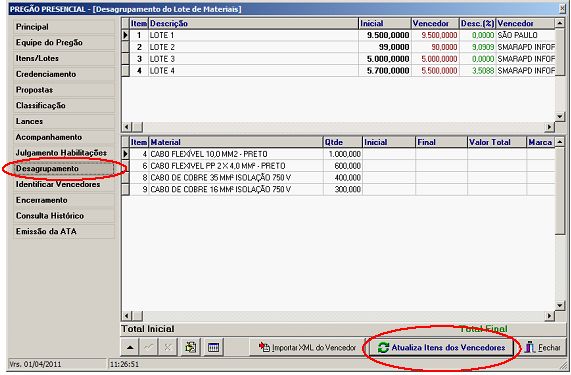Click 9.500,0000 vencedor value for LOTE 1
571x375 pixels.
click(436, 35)
